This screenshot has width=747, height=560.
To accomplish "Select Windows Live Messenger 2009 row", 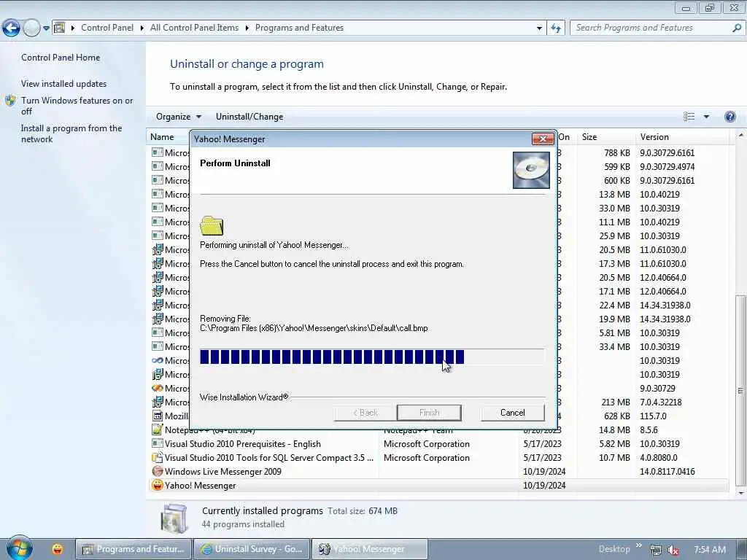I will (438, 472).
